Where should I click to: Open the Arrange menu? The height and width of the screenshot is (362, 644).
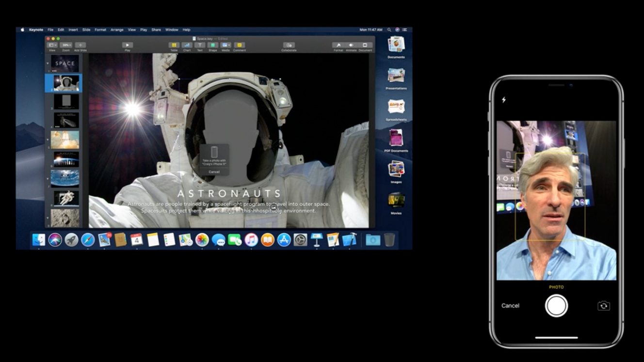(x=117, y=30)
